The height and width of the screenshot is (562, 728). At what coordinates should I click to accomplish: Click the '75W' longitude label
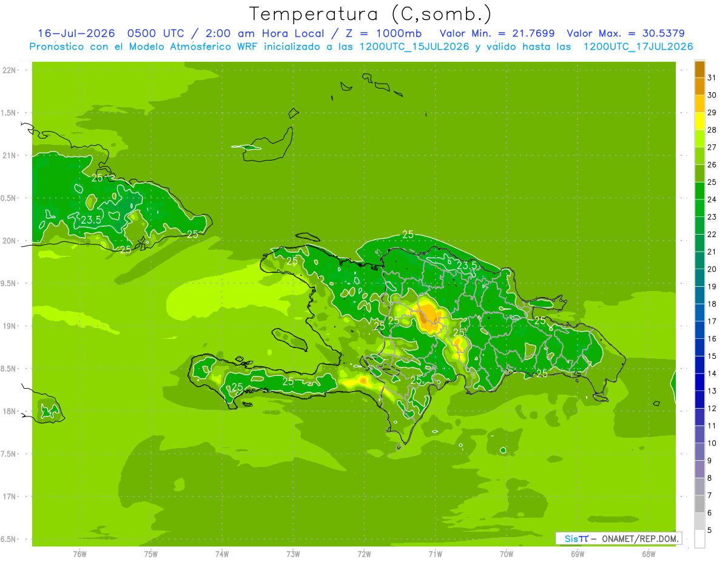(151, 554)
